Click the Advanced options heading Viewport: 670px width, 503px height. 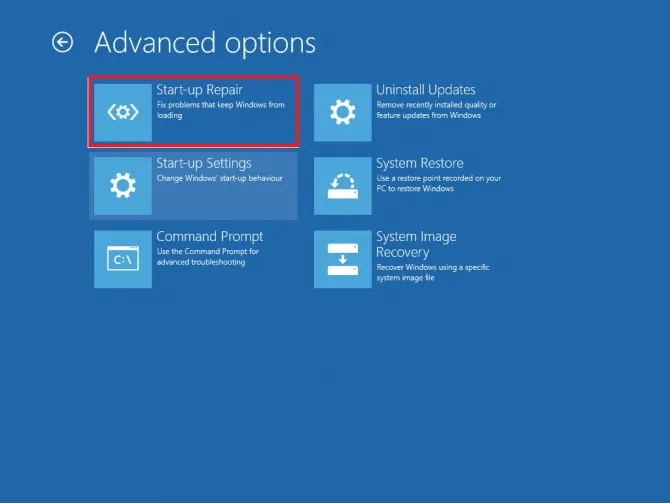205,43
